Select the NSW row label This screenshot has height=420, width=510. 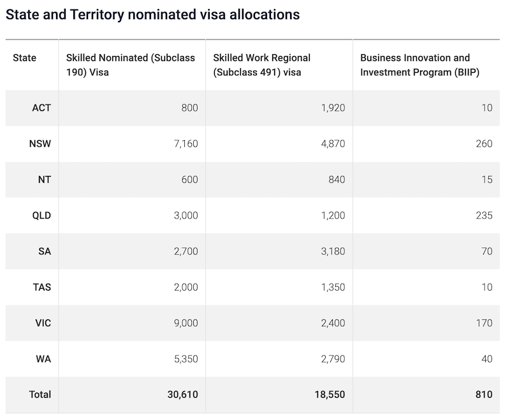(40, 143)
